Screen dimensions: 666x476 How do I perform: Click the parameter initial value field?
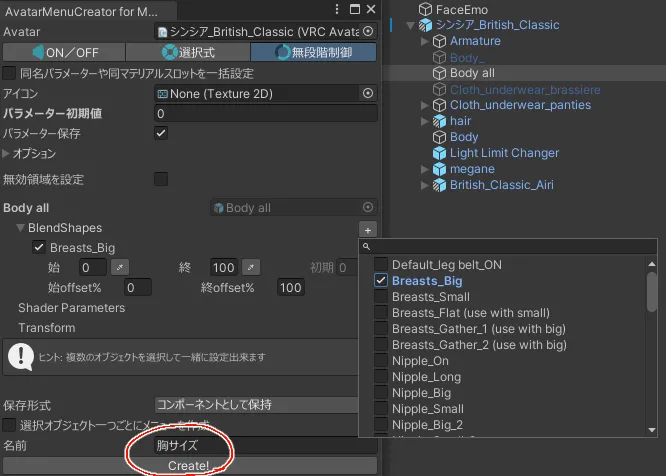point(257,113)
